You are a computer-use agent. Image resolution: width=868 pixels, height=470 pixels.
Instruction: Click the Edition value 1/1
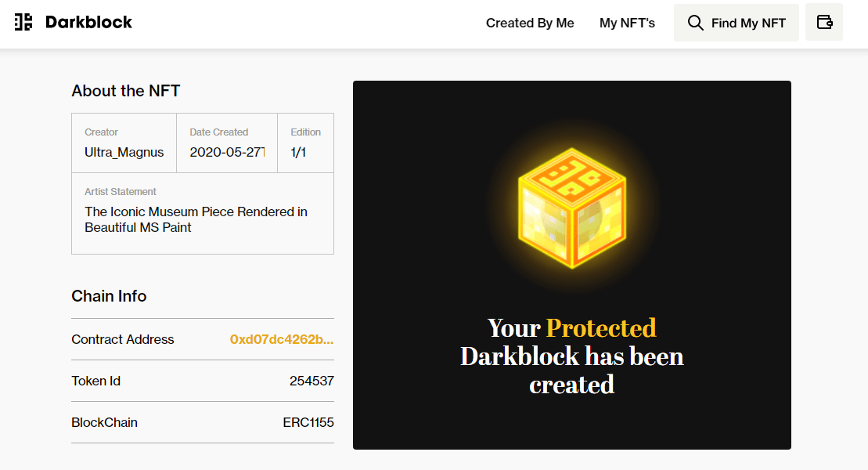coord(298,153)
